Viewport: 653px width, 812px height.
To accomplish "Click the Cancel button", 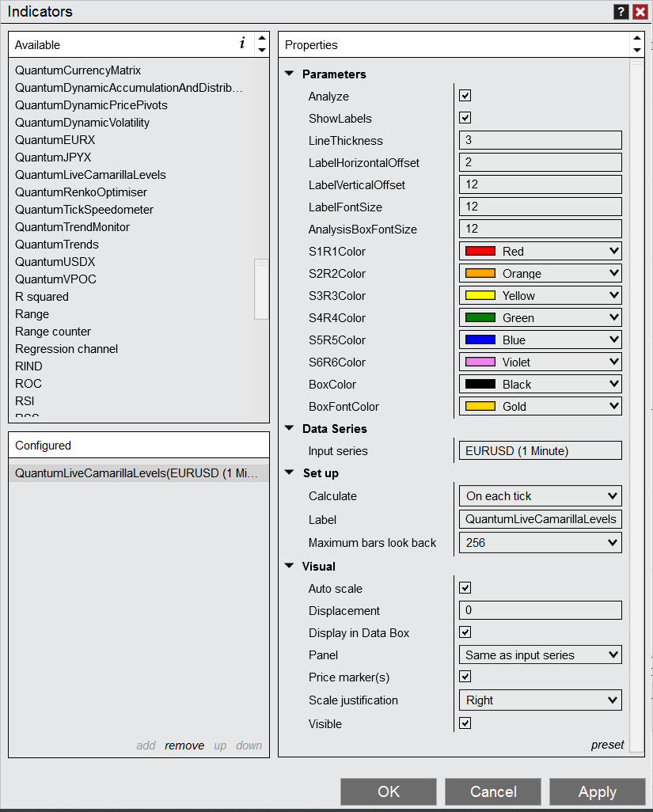I will click(x=493, y=791).
